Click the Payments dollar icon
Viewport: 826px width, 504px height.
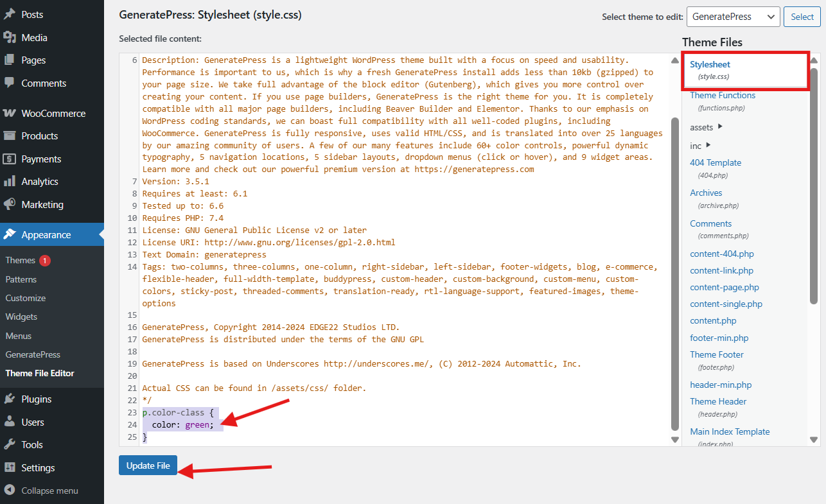click(x=10, y=159)
